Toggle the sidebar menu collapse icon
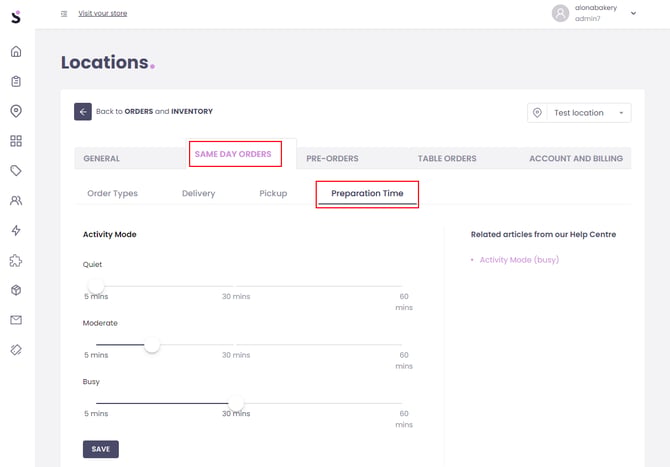The width and height of the screenshot is (670, 467). (64, 14)
